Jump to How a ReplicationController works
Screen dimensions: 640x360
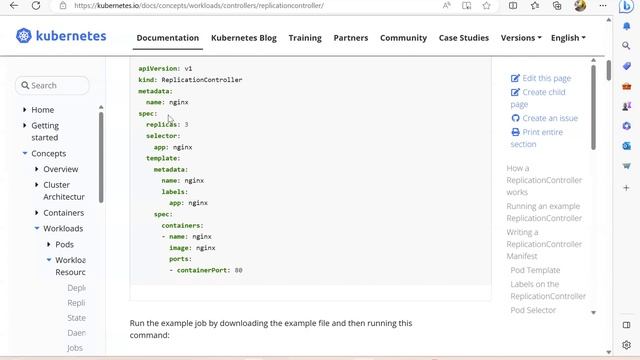click(544, 180)
